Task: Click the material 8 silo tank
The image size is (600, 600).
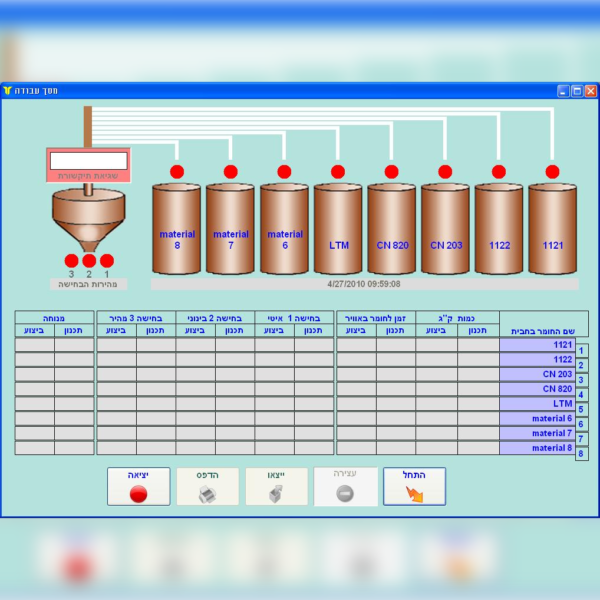Action: [176, 229]
